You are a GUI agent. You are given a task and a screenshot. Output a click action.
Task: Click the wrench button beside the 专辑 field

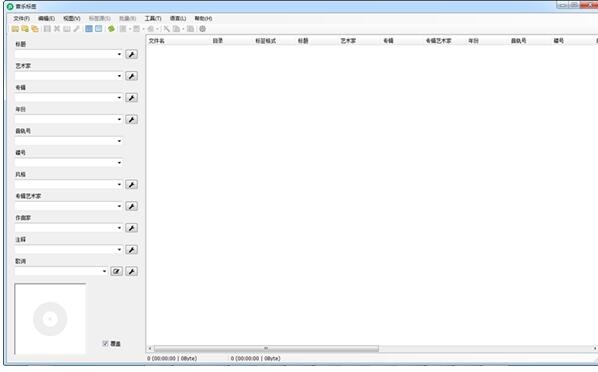click(x=132, y=98)
